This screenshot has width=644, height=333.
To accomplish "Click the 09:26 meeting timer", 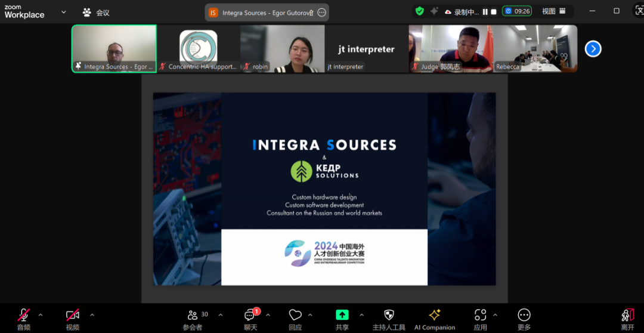I will point(516,11).
